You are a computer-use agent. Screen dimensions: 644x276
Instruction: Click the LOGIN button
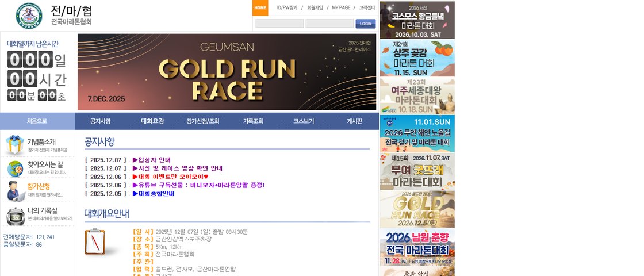[x=366, y=24]
